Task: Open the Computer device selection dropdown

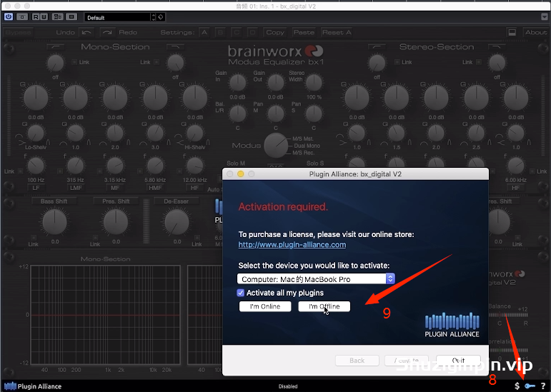Action: [316, 279]
